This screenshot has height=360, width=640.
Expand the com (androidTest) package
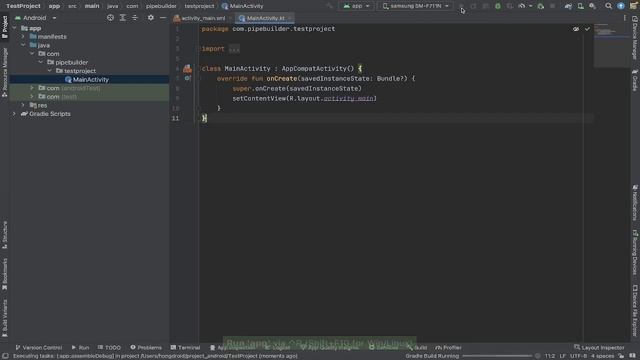click(x=32, y=88)
